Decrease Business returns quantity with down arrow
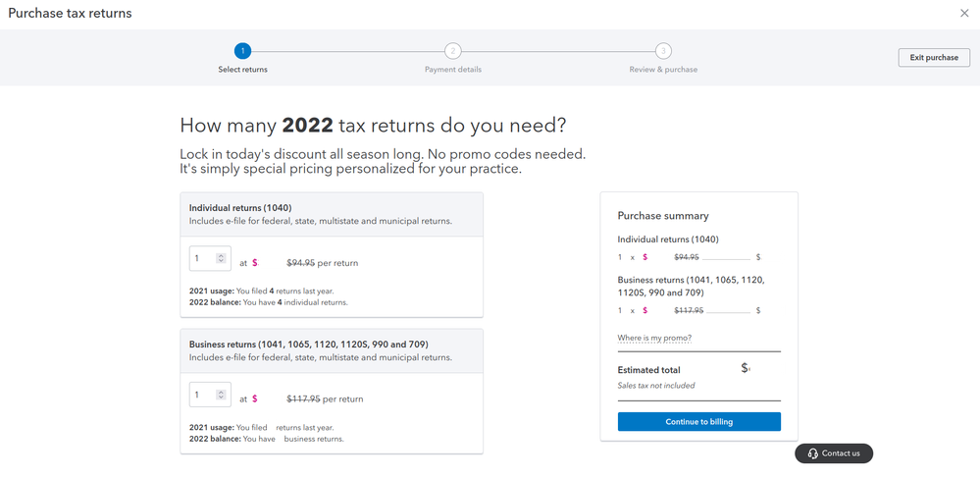Screen dimensions: 980x478 pyautogui.click(x=221, y=398)
